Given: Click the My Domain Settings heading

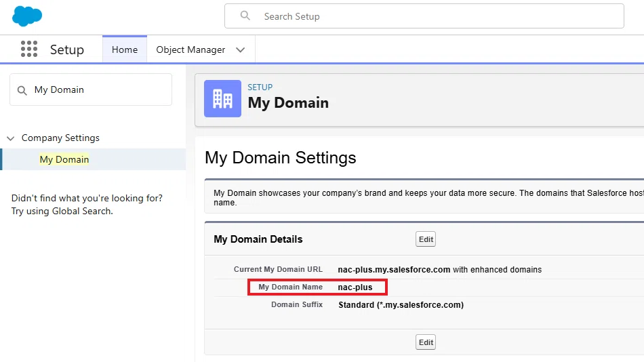Looking at the screenshot, I should pyautogui.click(x=281, y=158).
